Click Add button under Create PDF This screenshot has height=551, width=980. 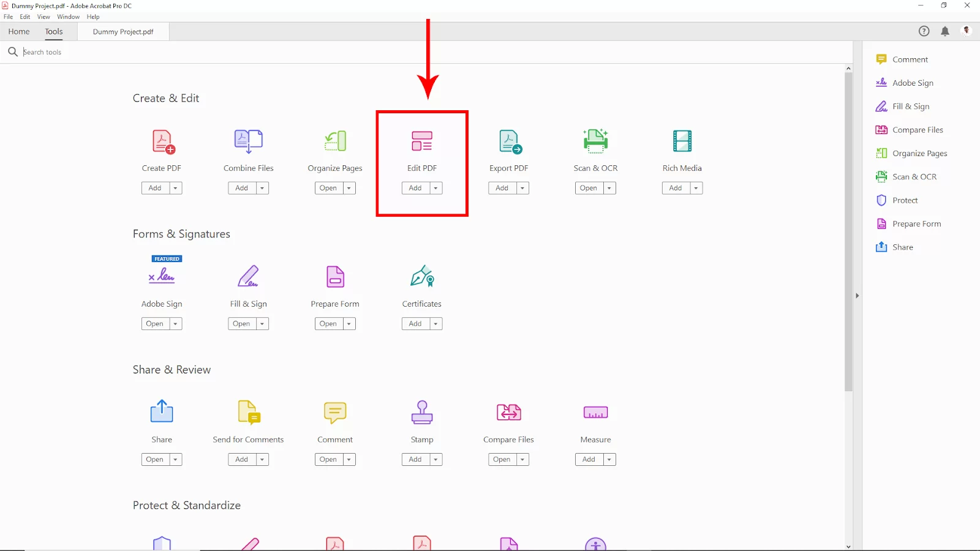(x=155, y=188)
